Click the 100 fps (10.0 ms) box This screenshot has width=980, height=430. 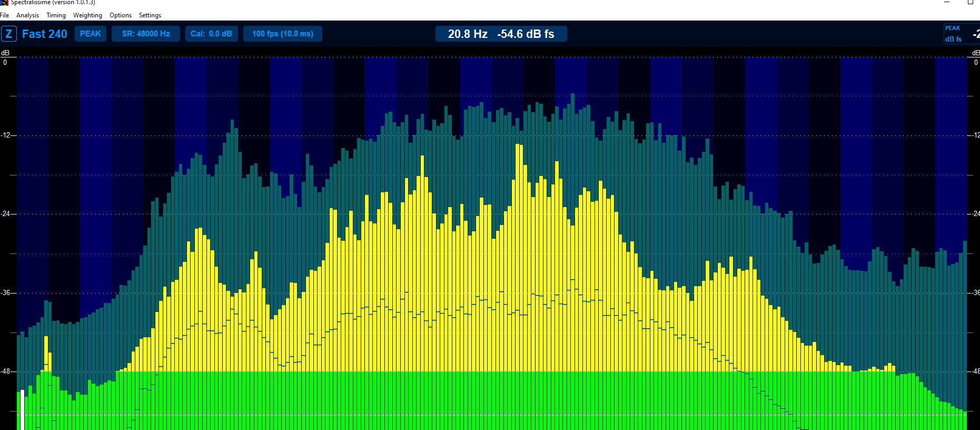coord(283,34)
